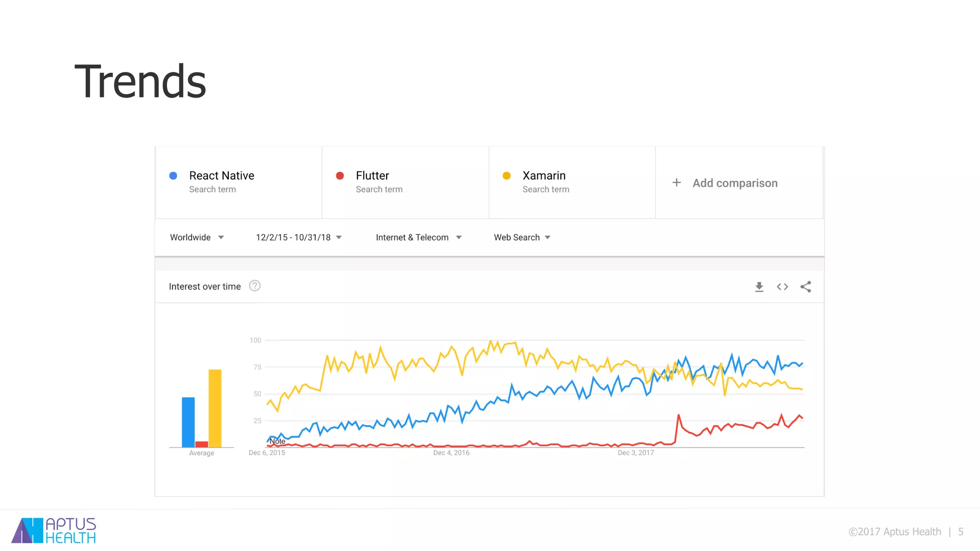Viewport: 980px width, 551px height.
Task: Open the Web Search type dropdown
Action: pos(522,237)
